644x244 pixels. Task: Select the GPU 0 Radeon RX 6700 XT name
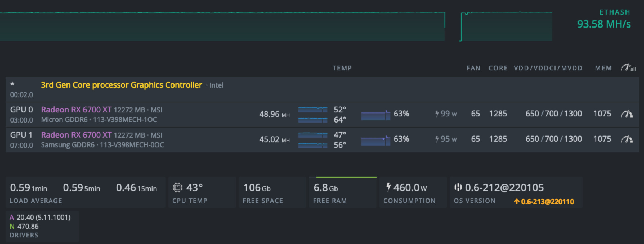click(x=76, y=110)
